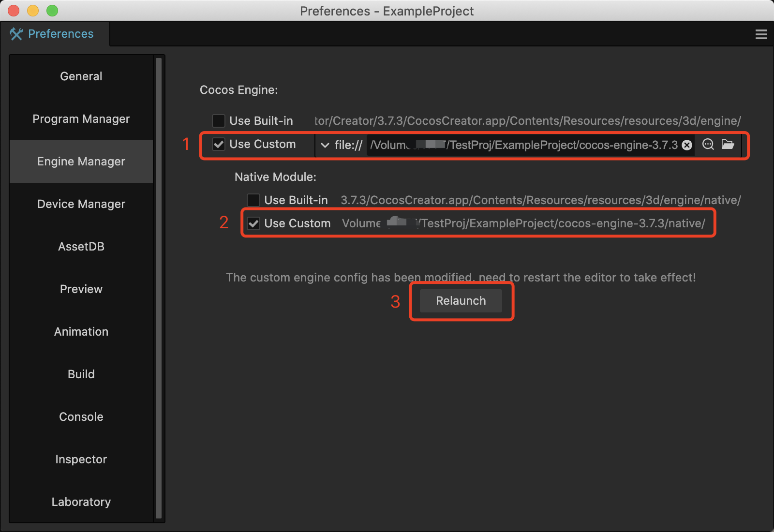Open the Device Manager section
Screen dimensions: 774x532
[81, 204]
